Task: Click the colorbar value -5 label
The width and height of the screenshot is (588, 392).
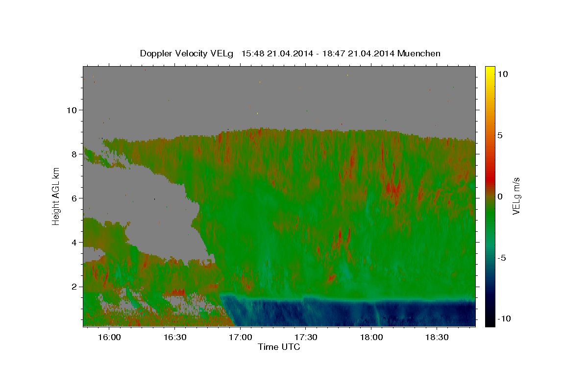Action: point(502,258)
